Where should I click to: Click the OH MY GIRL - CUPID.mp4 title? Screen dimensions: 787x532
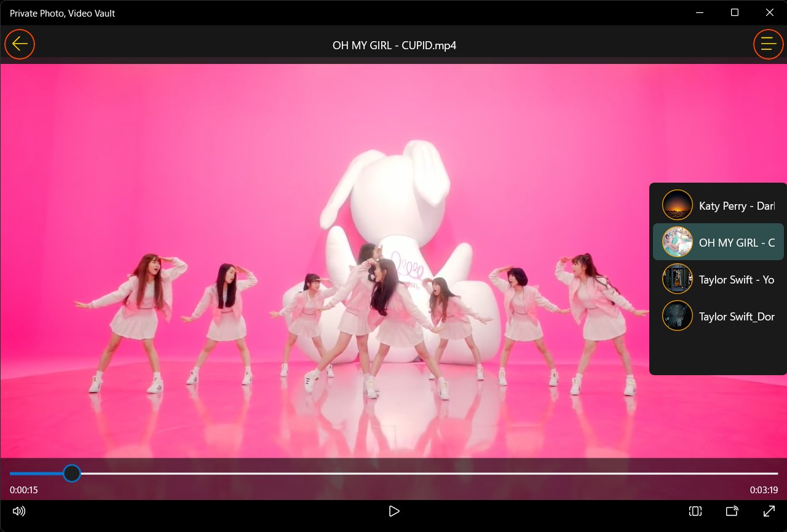(x=393, y=45)
